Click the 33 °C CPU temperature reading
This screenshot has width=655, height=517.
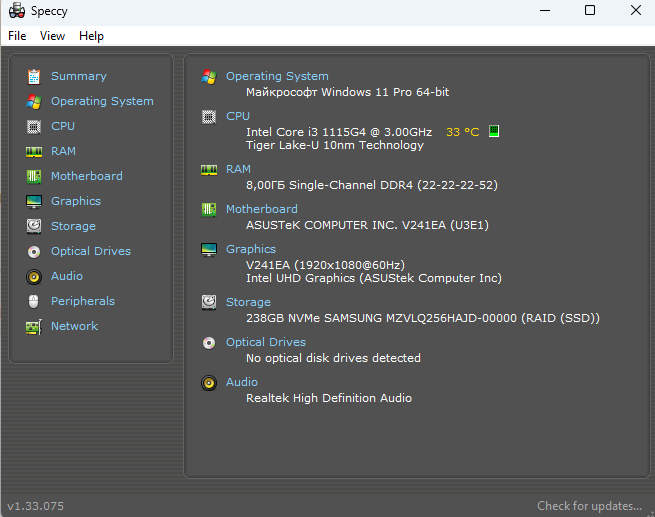click(462, 132)
